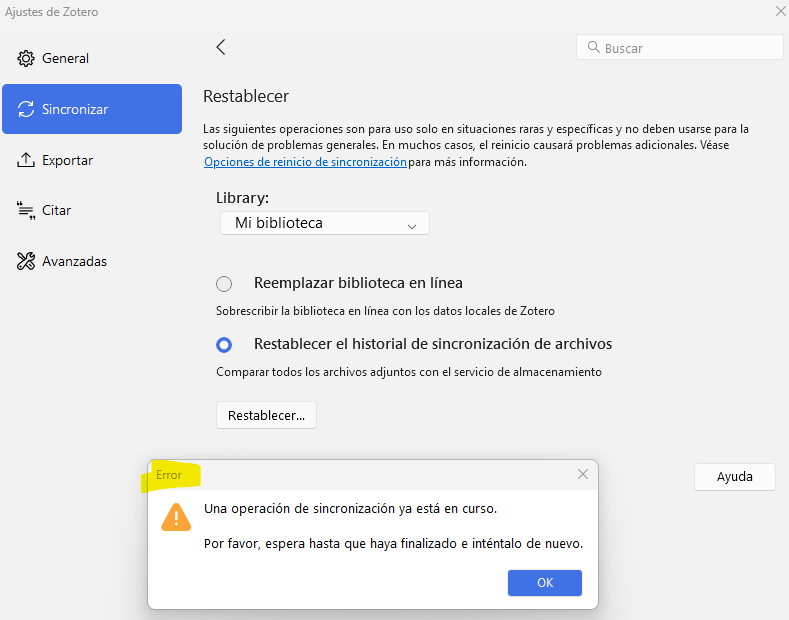This screenshot has width=789, height=620.
Task: Click the General gear icon
Action: tap(26, 58)
